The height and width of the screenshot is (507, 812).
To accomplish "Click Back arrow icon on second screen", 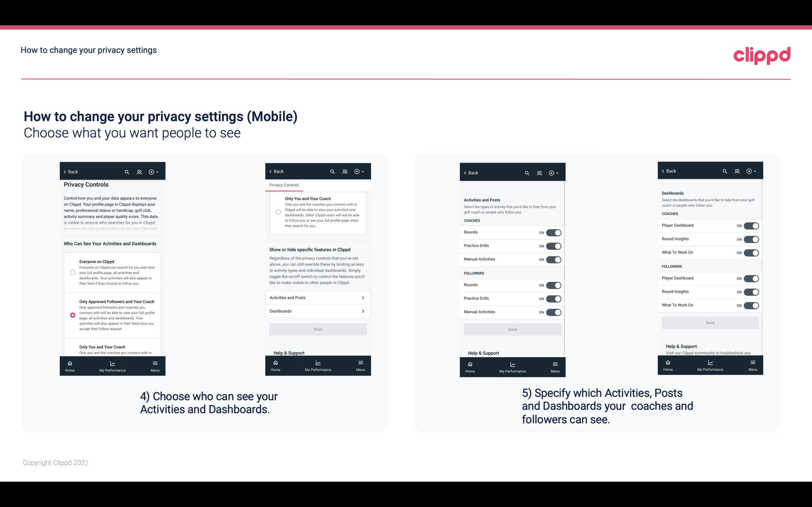I will (x=271, y=171).
